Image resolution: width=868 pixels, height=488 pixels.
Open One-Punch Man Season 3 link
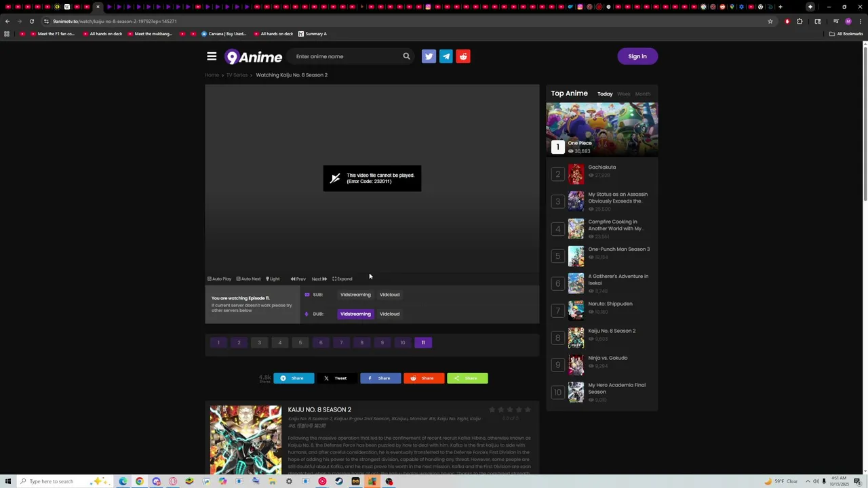(618, 249)
